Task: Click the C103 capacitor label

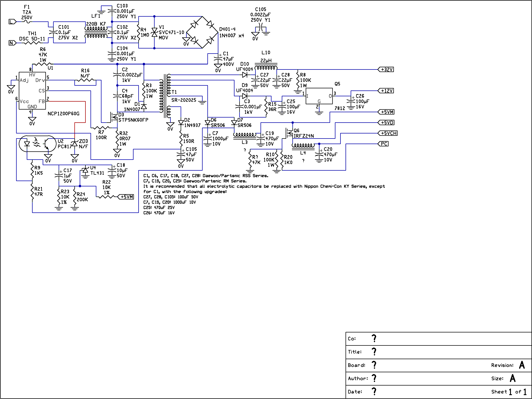Action: (x=126, y=11)
